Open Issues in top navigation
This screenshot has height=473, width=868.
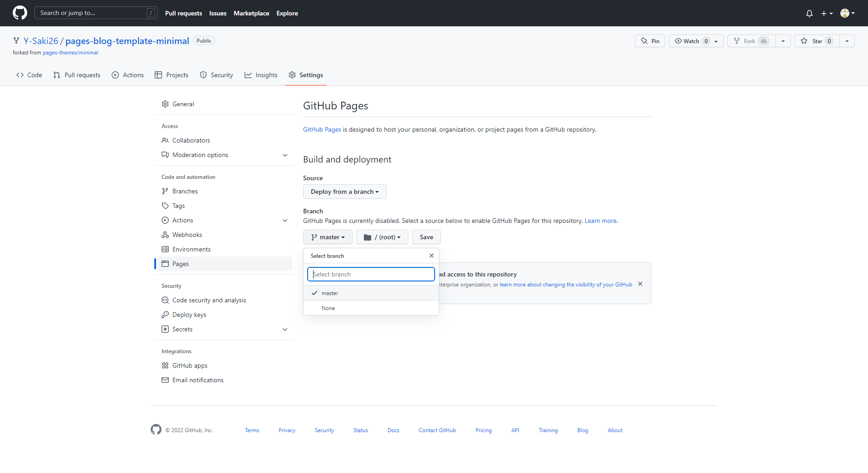coord(218,13)
